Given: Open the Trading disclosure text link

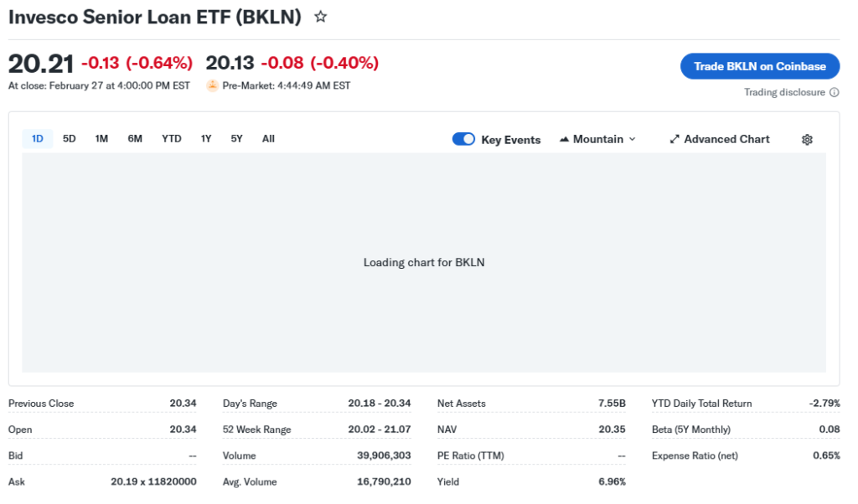Looking at the screenshot, I should [x=784, y=93].
